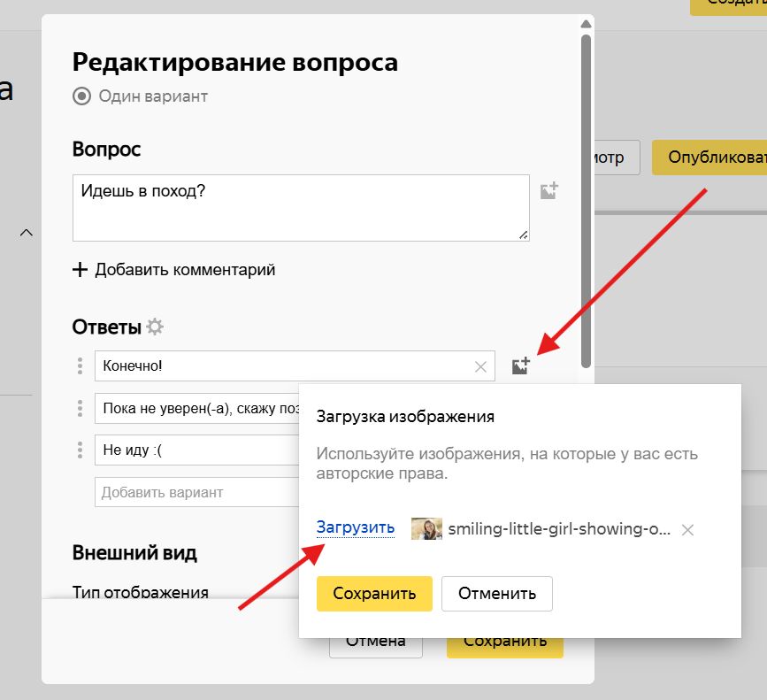Select the Один вариант radio button
The width and height of the screenshot is (767, 700).
click(x=81, y=96)
